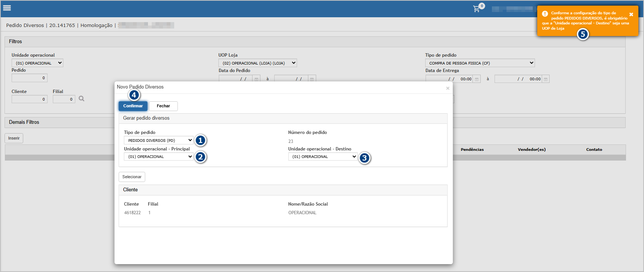
Task: Confirm the new pedido diversos
Action: (133, 106)
